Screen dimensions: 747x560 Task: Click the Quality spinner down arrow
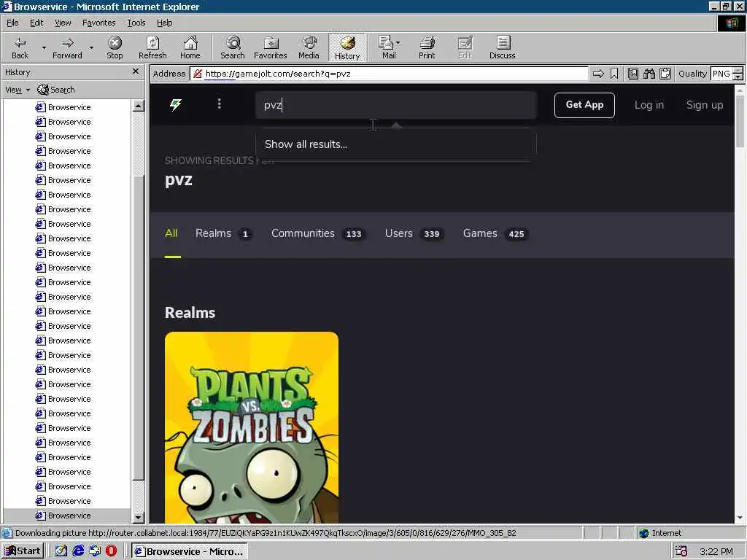pyautogui.click(x=738, y=77)
